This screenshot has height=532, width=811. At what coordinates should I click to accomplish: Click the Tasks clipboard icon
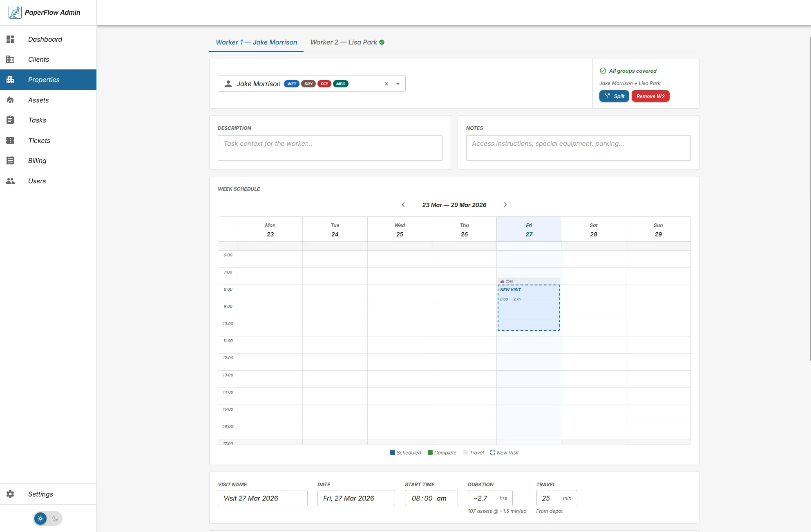coord(10,120)
